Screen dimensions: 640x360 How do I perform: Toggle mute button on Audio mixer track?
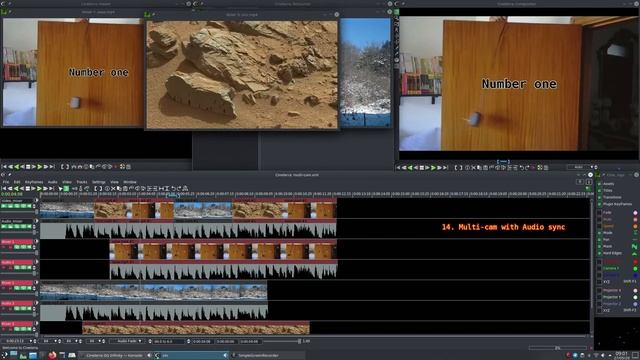(x=29, y=227)
